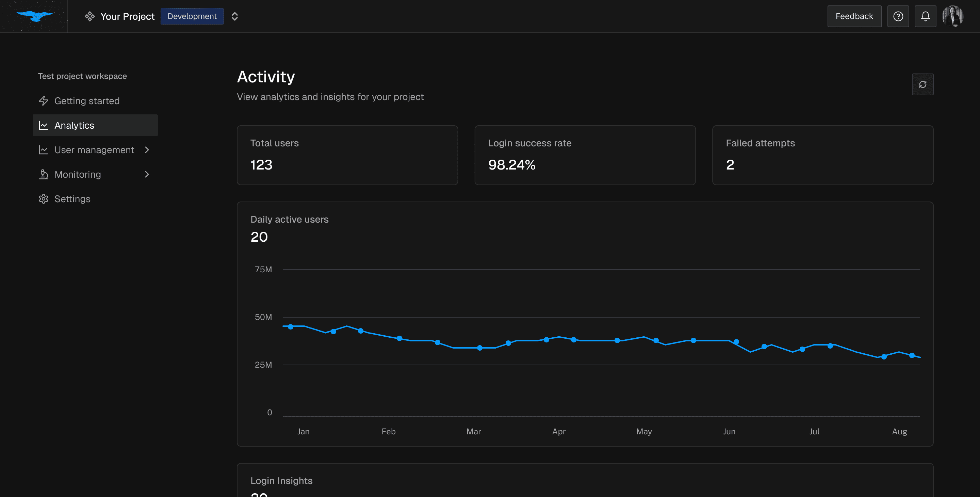This screenshot has width=980, height=497.
Task: Click the Monitoring microscope icon
Action: coord(43,174)
